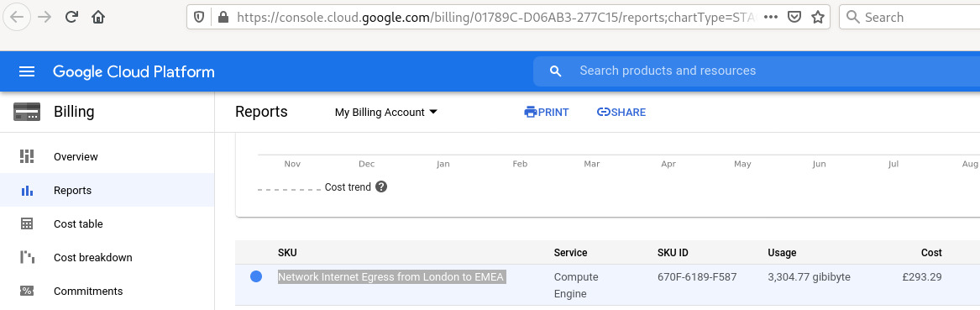This screenshot has height=310, width=980.
Task: Open the Cost table page
Action: click(x=107, y=223)
